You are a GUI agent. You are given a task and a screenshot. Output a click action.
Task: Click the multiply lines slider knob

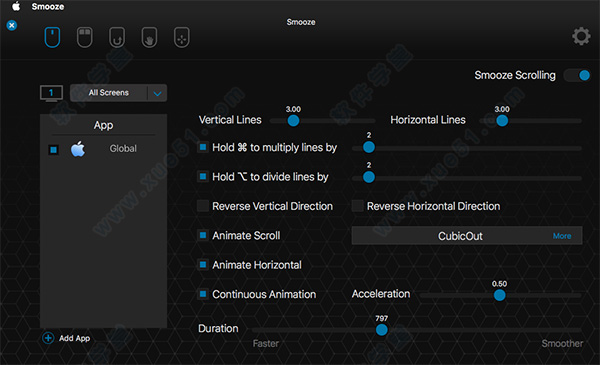pyautogui.click(x=368, y=147)
